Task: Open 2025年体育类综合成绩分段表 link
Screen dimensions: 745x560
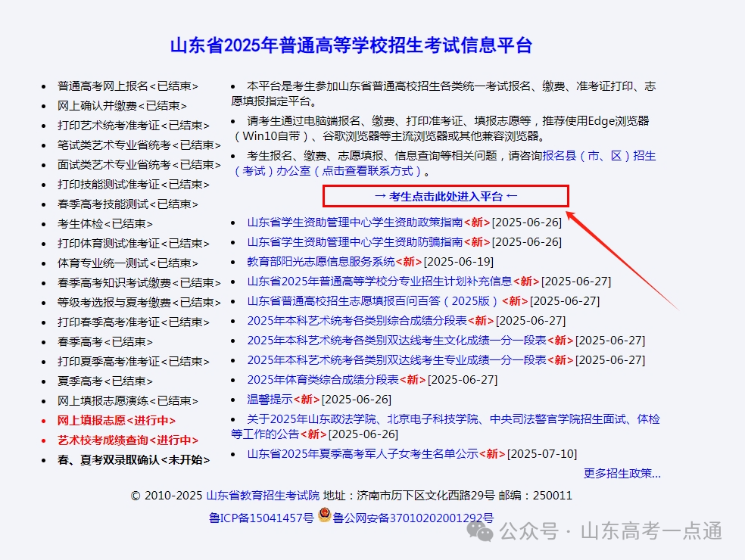Action: pos(323,380)
